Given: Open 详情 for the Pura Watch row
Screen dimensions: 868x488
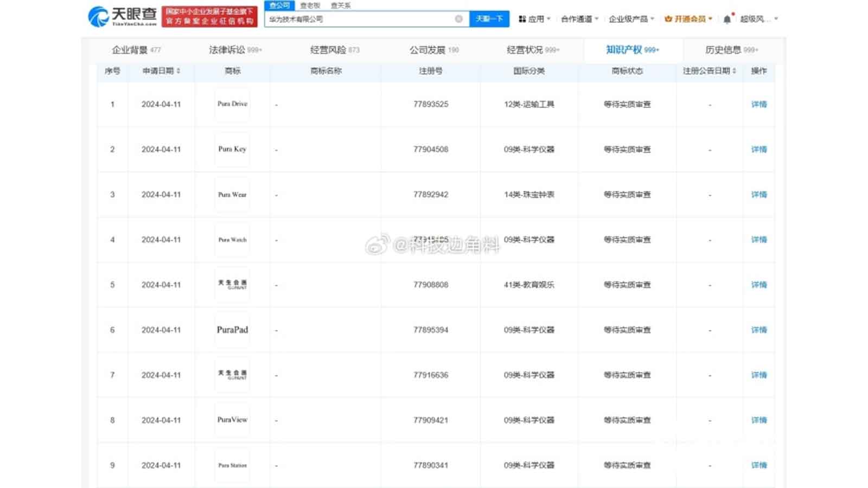Looking at the screenshot, I should point(759,240).
